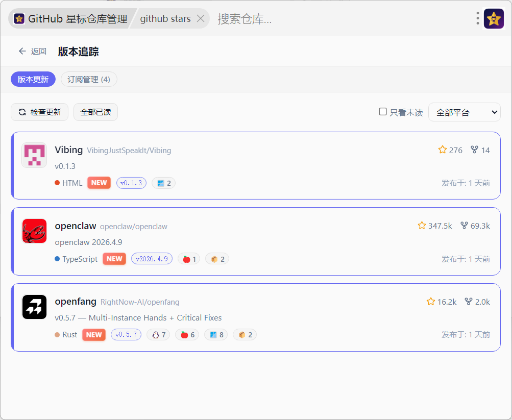Click the openclaw/openclaw path
The width and height of the screenshot is (512, 420).
click(x=134, y=227)
